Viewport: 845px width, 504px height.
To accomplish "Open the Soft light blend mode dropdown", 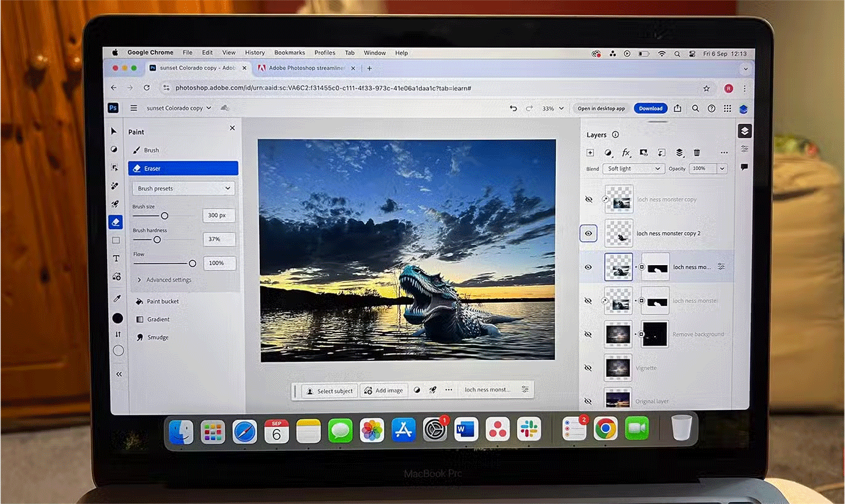I will [x=633, y=169].
